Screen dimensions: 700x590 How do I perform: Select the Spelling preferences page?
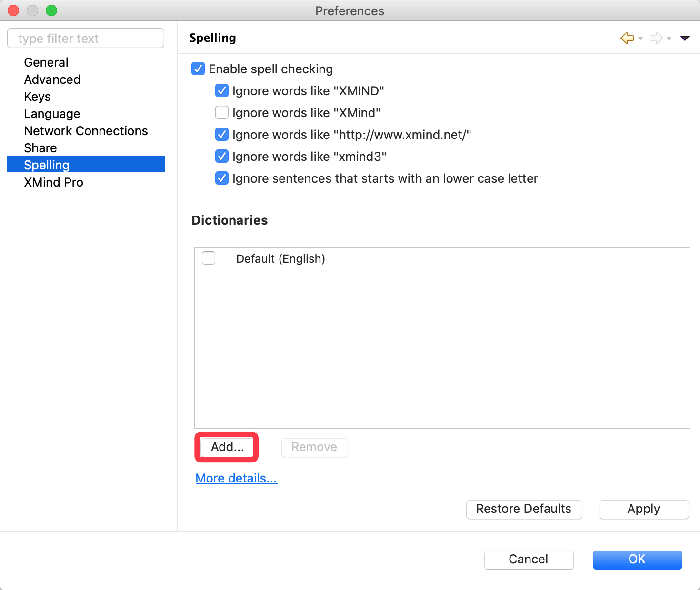86,165
